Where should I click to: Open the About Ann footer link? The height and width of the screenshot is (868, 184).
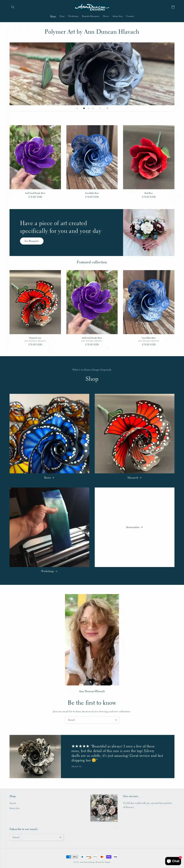tap(15, 808)
